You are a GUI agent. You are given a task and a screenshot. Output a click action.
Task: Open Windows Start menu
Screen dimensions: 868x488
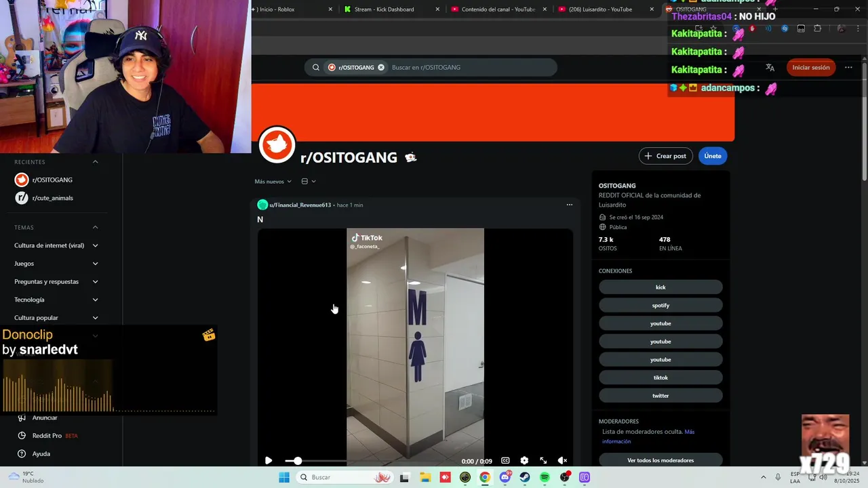284,478
